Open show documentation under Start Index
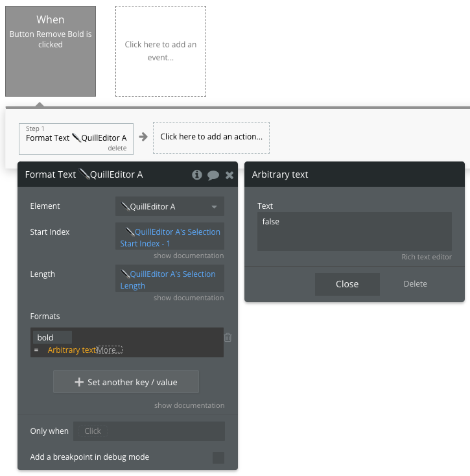This screenshot has height=476, width=470. click(189, 256)
